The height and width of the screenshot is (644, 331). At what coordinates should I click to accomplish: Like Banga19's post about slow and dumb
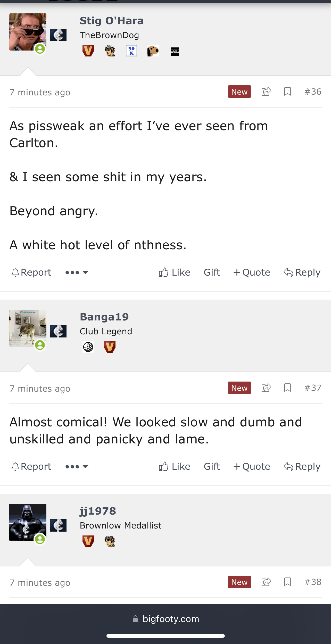click(175, 467)
